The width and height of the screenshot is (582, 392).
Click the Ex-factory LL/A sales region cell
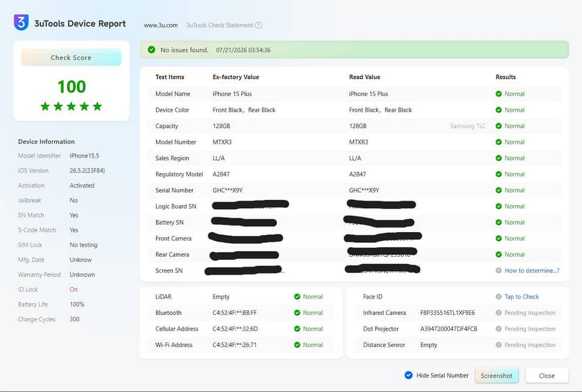tap(219, 158)
